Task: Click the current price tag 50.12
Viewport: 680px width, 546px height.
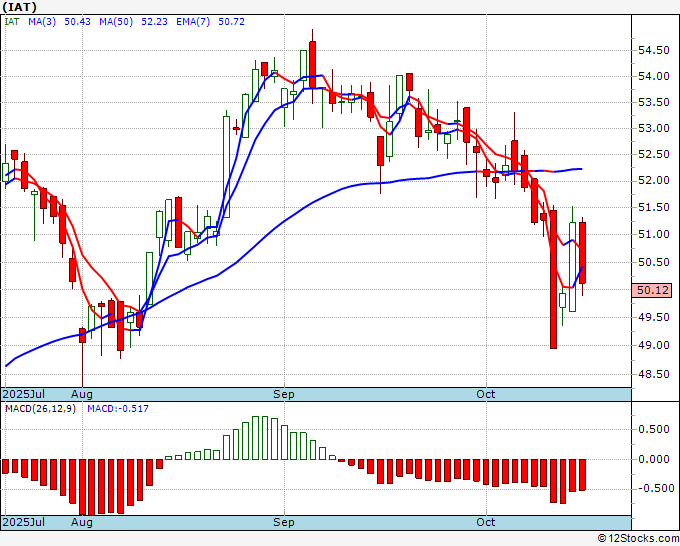Action: [652, 290]
